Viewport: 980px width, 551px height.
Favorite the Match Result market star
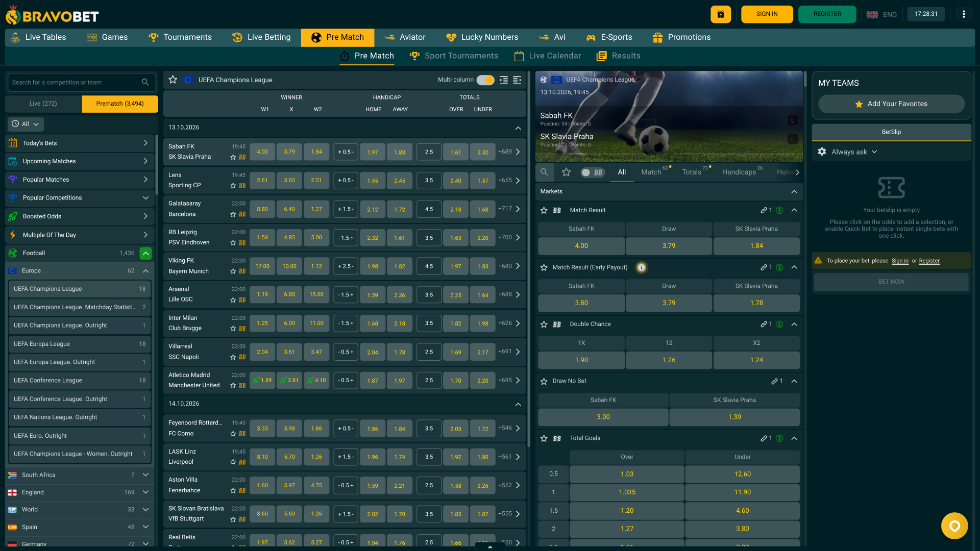tap(544, 210)
